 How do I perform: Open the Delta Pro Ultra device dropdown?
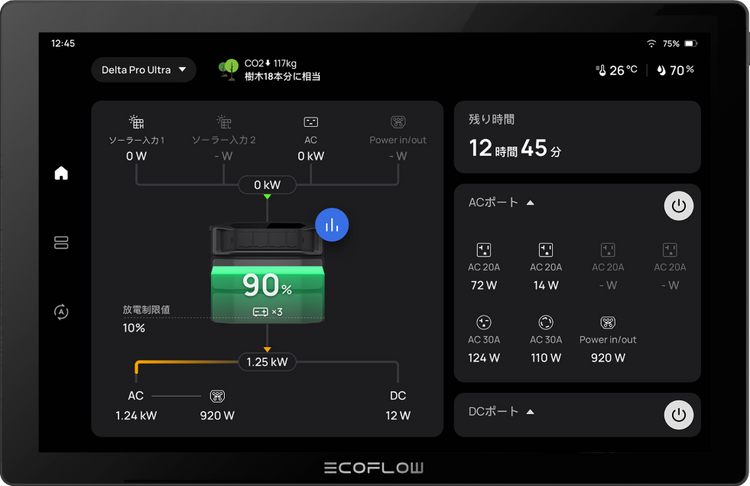tap(143, 70)
